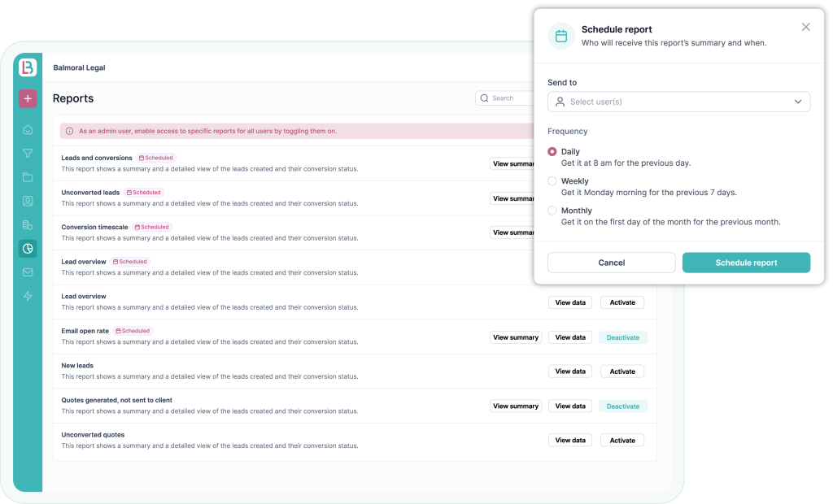
Task: Open the lightning bolt automation icon
Action: (x=28, y=296)
